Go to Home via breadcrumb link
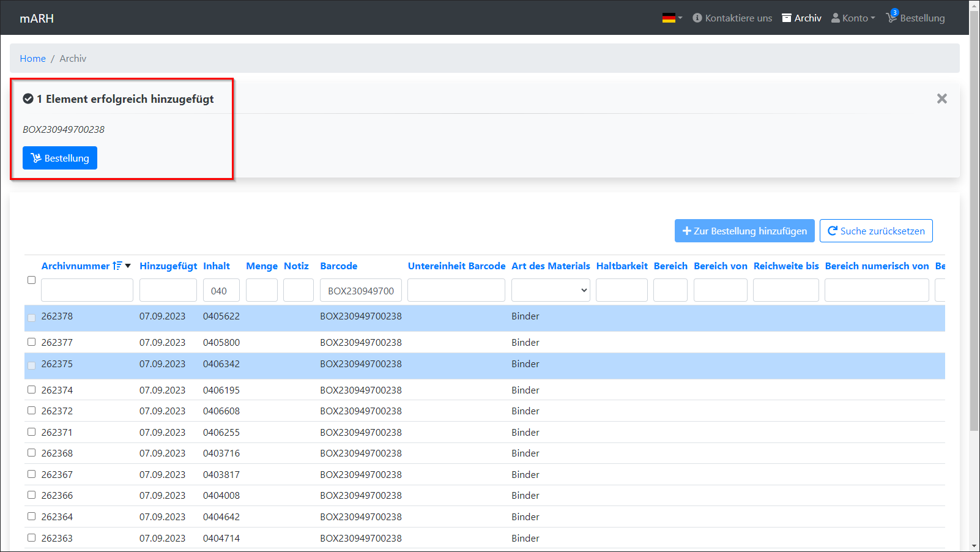The image size is (980, 552). (32, 59)
